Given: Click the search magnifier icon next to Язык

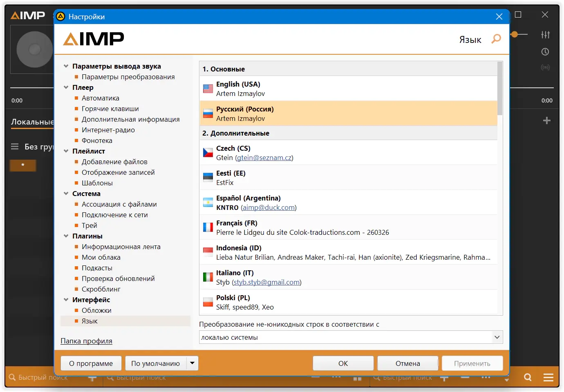Looking at the screenshot, I should click(496, 39).
